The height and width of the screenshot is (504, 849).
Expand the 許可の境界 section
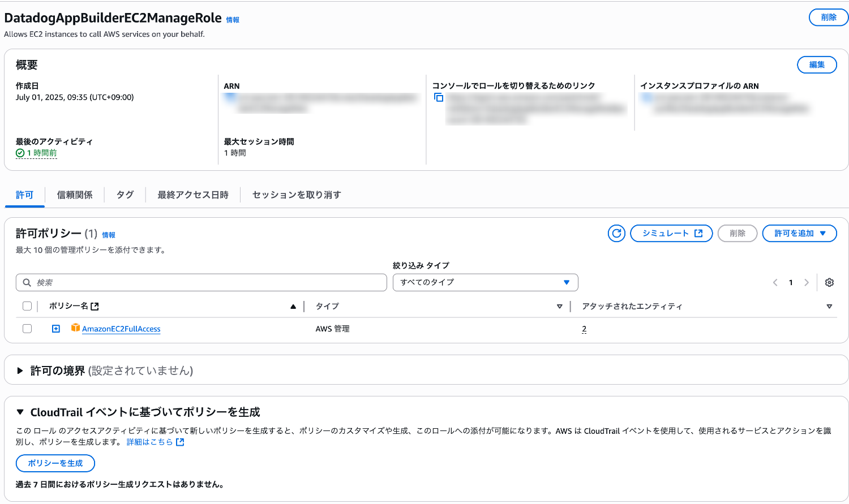20,371
